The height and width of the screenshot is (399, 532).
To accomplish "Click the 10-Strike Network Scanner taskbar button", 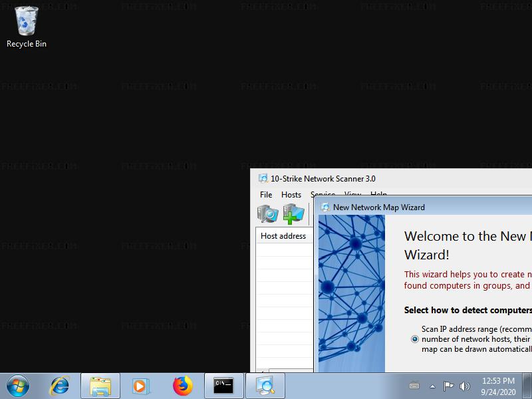I will coord(265,386).
